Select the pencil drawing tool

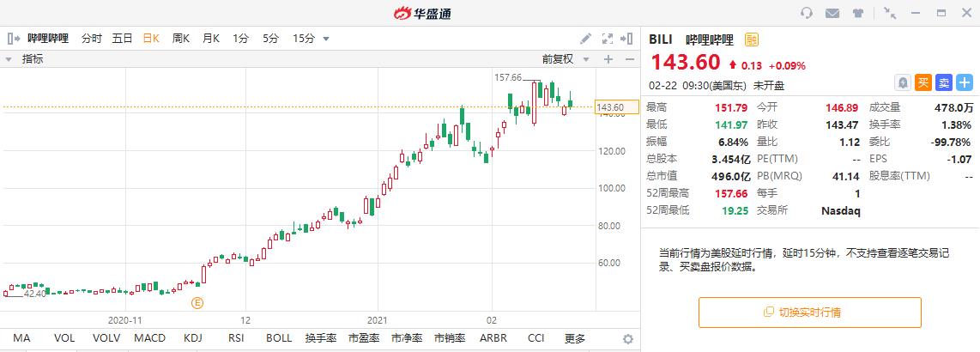click(586, 39)
